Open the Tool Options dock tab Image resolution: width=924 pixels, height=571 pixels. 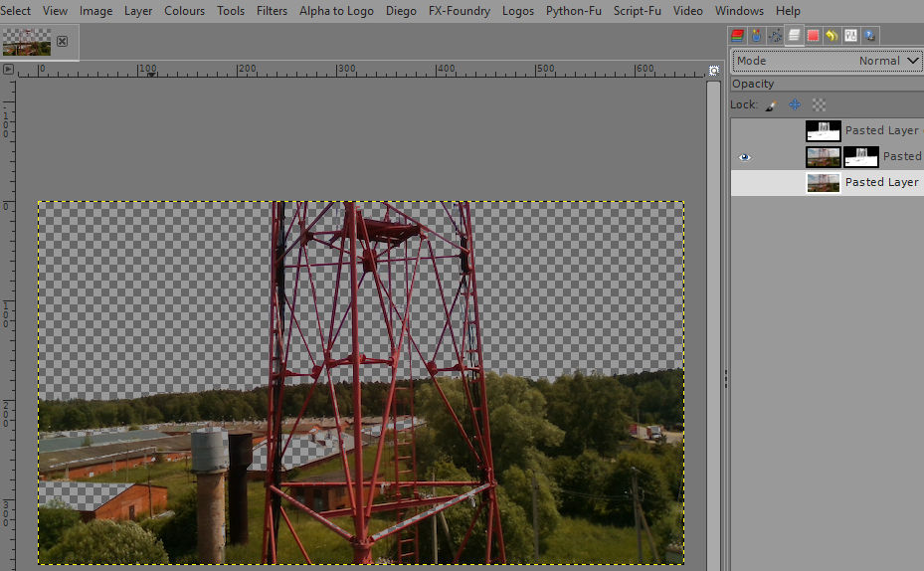[x=757, y=36]
